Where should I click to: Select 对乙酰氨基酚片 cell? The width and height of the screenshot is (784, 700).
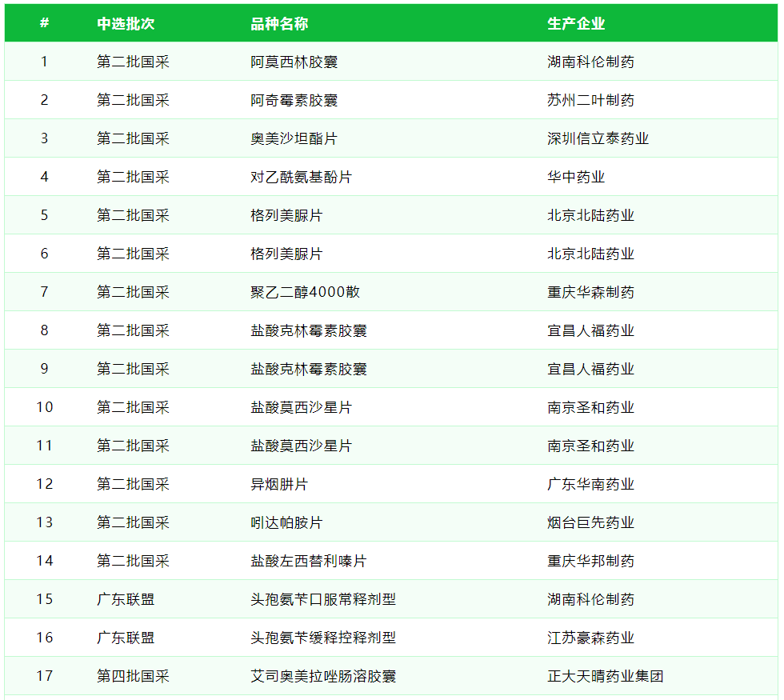click(x=301, y=177)
